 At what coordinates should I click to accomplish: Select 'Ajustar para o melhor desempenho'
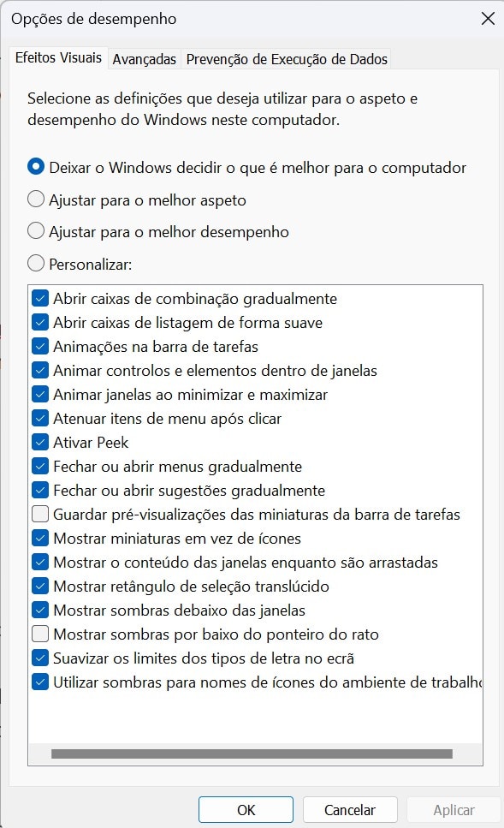pyautogui.click(x=35, y=230)
